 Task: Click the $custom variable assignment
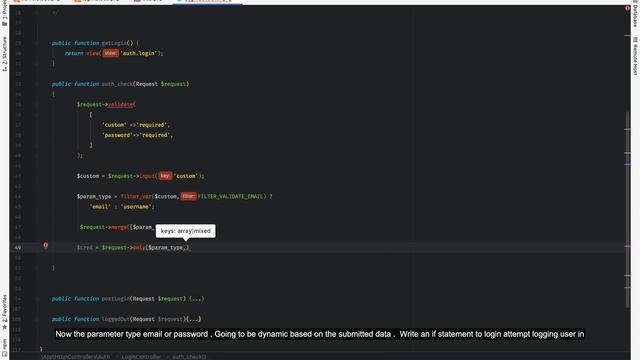(x=88, y=176)
